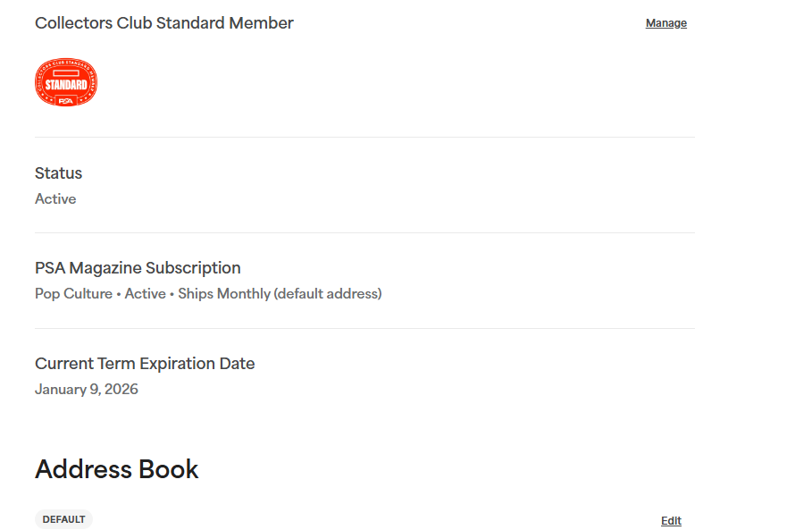This screenshot has width=812, height=530.
Task: Click the Status section heading
Action: point(59,173)
